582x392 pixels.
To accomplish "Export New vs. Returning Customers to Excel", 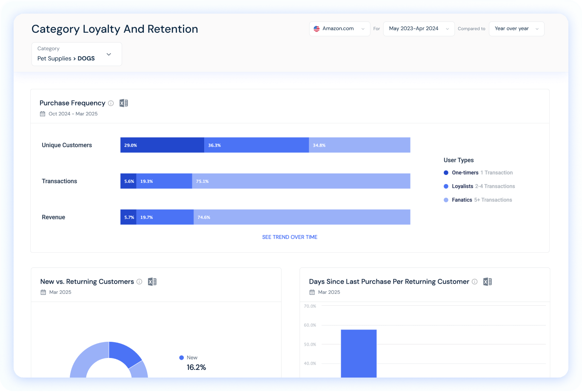I will pos(152,281).
